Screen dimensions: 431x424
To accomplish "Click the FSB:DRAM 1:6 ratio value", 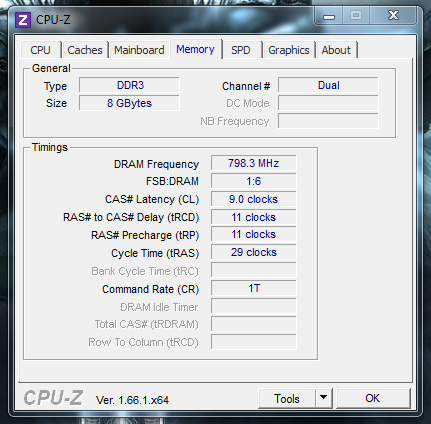I will click(254, 181).
